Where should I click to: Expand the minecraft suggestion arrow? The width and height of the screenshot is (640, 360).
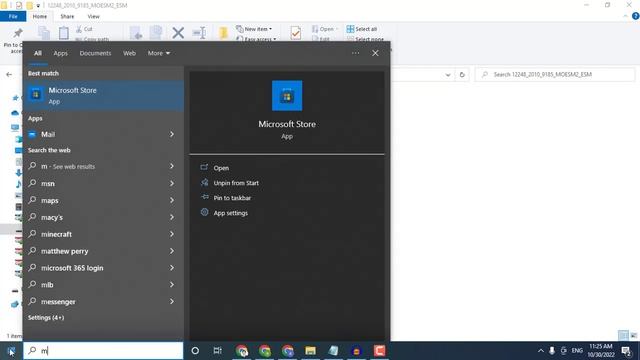point(172,234)
